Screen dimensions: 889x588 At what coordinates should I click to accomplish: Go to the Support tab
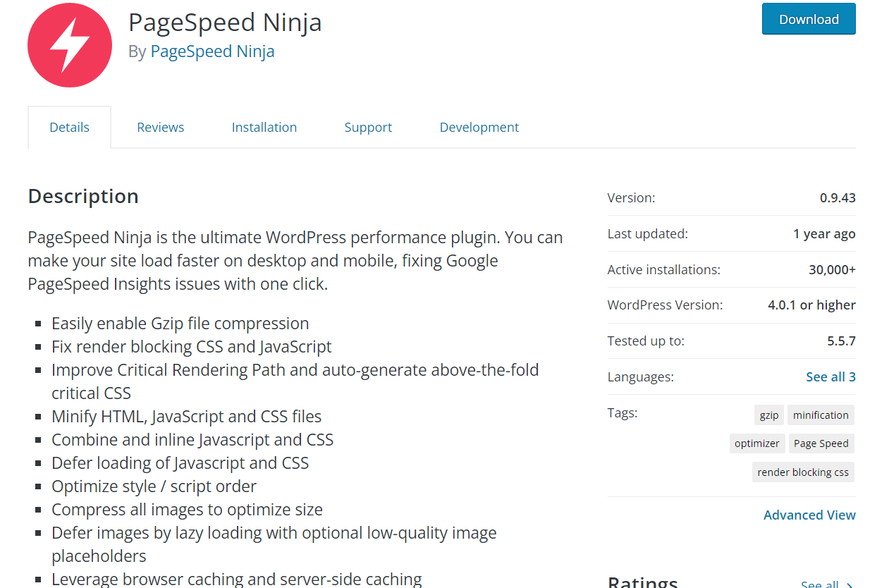click(x=368, y=128)
